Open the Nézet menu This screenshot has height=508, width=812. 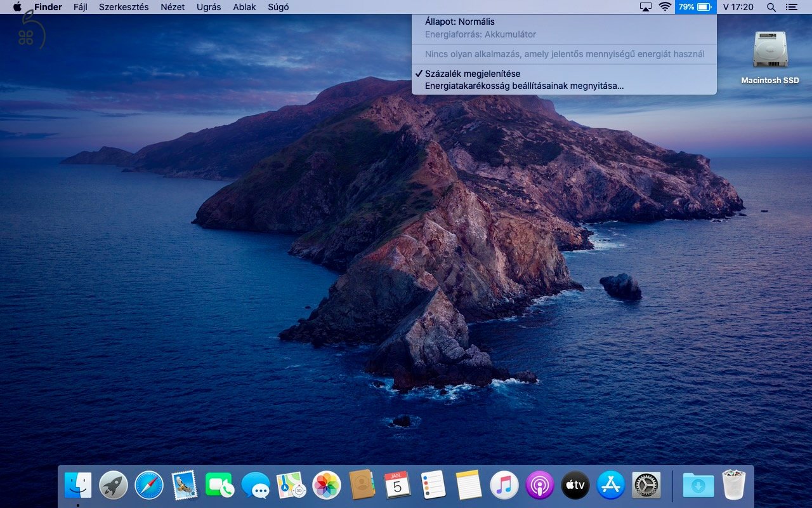click(173, 7)
